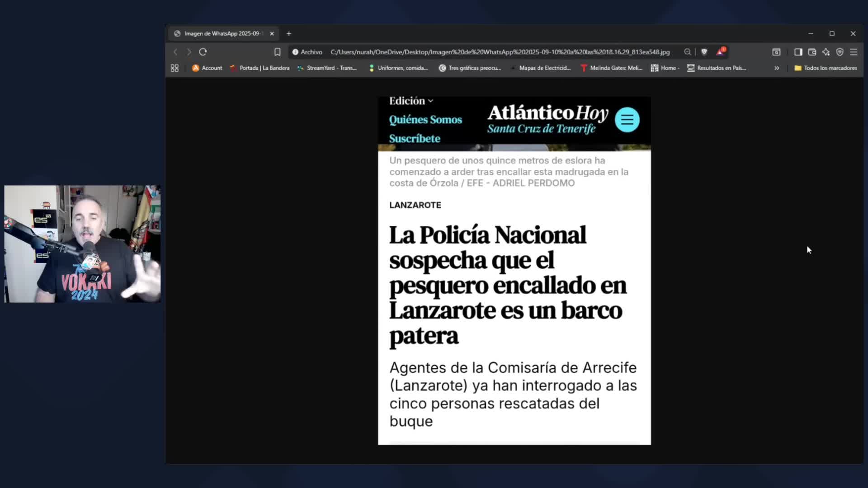
Task: Click the Atlántico Hoy logo
Action: pos(547,119)
